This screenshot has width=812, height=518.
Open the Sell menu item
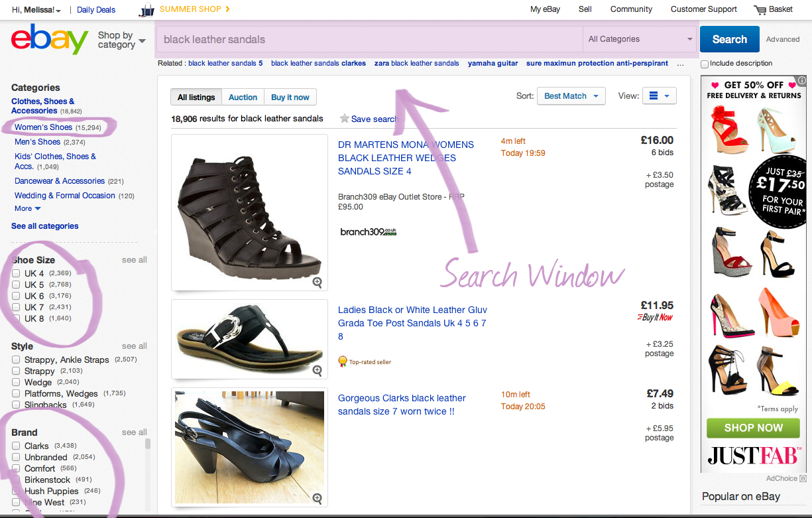point(585,9)
